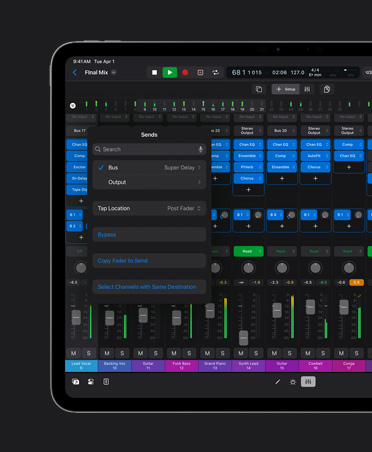This screenshot has width=372, height=452.
Task: Select the Bus row showing Super Delay
Action: [149, 168]
